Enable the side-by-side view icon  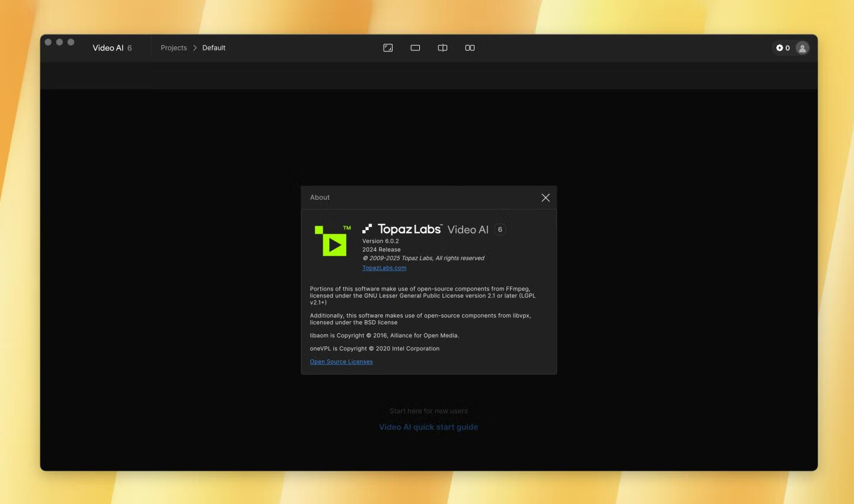[470, 48]
